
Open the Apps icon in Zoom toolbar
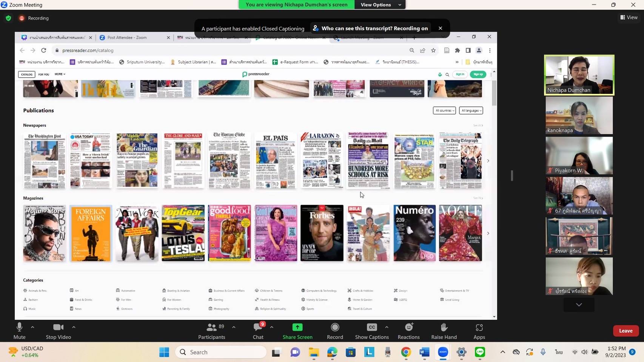(x=479, y=327)
